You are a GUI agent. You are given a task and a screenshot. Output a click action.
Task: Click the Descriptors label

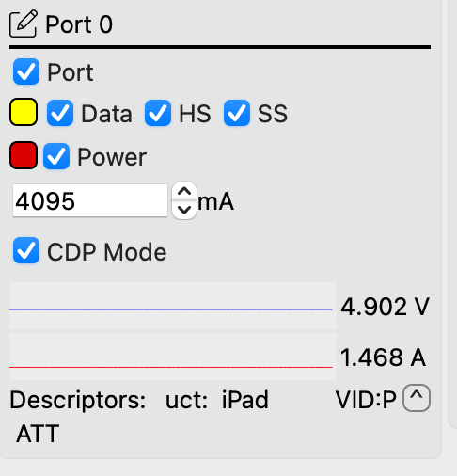(x=78, y=401)
